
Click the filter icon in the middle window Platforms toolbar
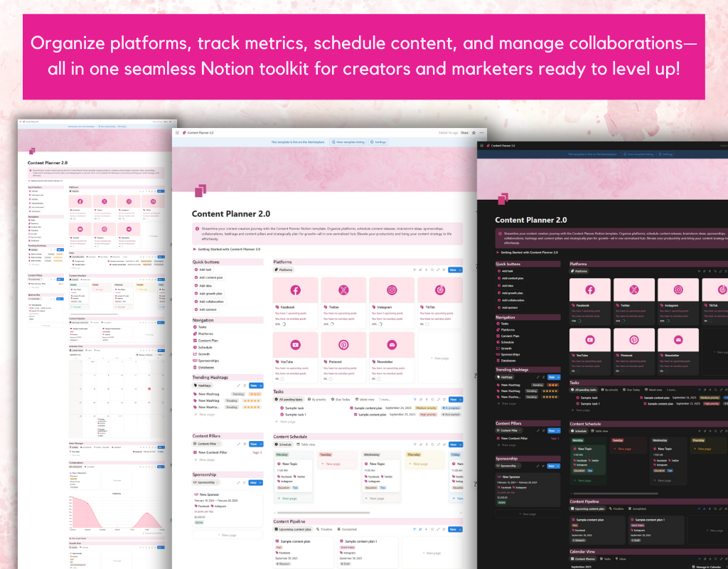414,270
